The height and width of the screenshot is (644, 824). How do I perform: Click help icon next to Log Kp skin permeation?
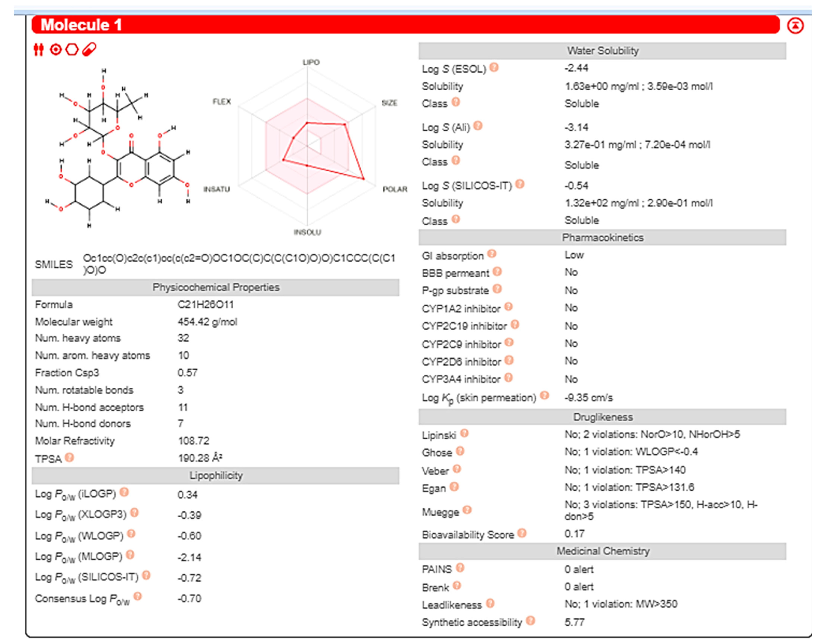click(544, 396)
